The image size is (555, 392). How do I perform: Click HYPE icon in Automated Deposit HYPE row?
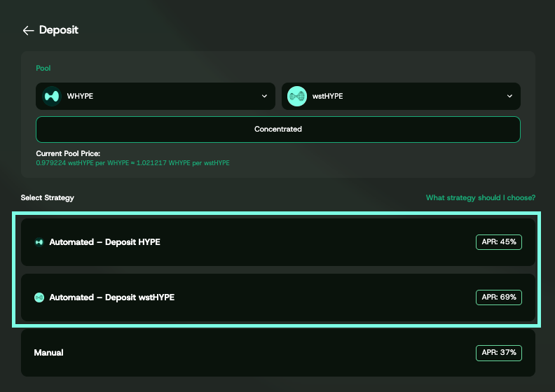39,242
